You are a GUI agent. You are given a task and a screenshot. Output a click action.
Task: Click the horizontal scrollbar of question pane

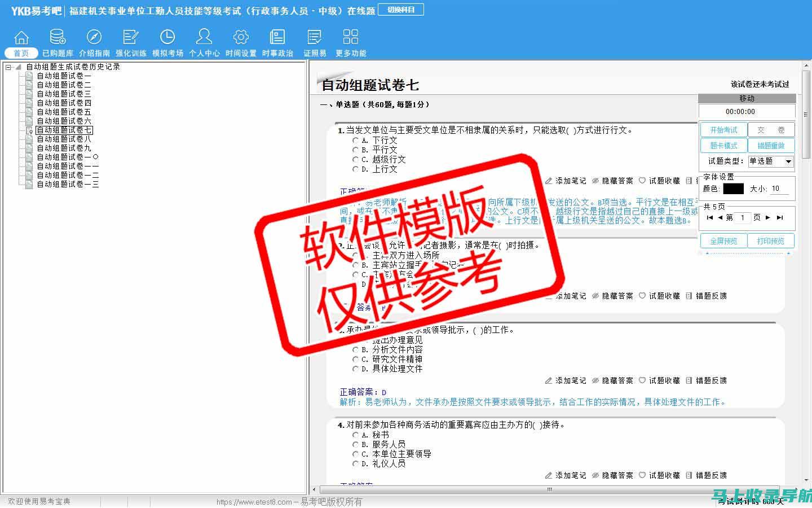[549, 489]
